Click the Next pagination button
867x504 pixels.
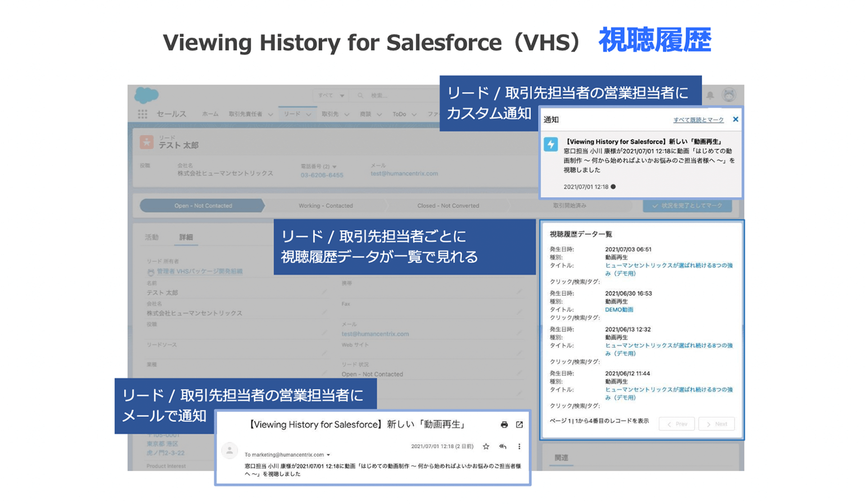pos(716,424)
